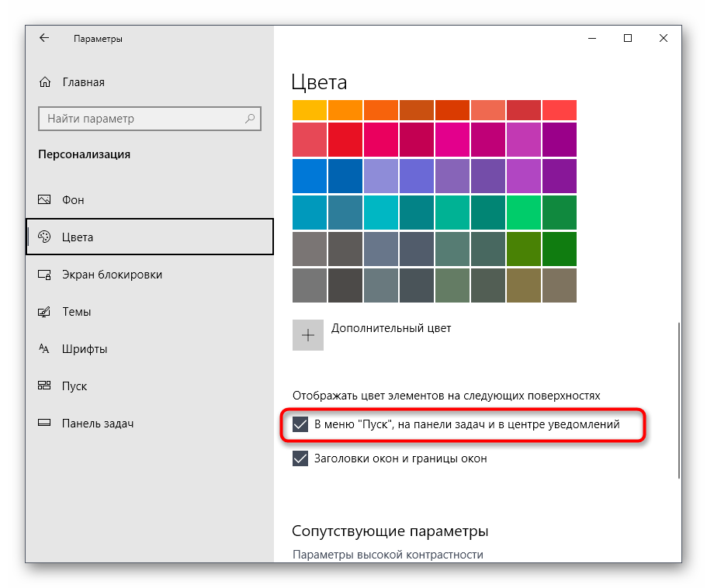Click the Home (Главная) house icon
Screen dimensions: 707x588
pyautogui.click(x=45, y=82)
